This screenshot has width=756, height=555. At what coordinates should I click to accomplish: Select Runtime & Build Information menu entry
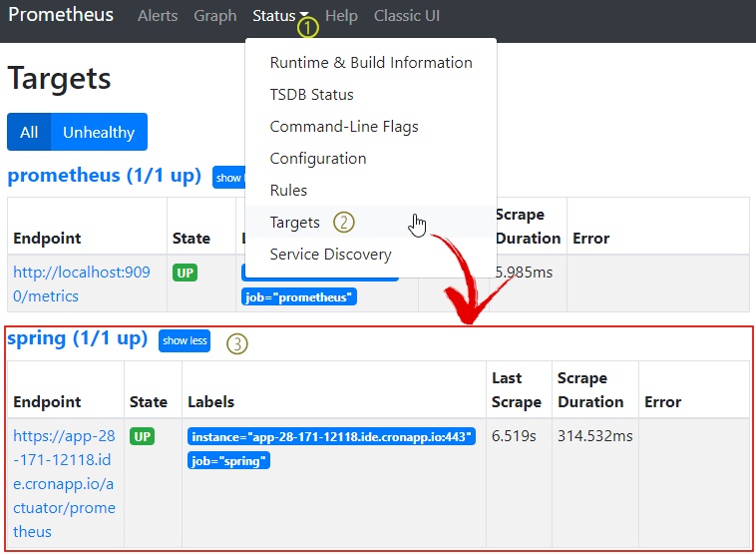pos(371,63)
